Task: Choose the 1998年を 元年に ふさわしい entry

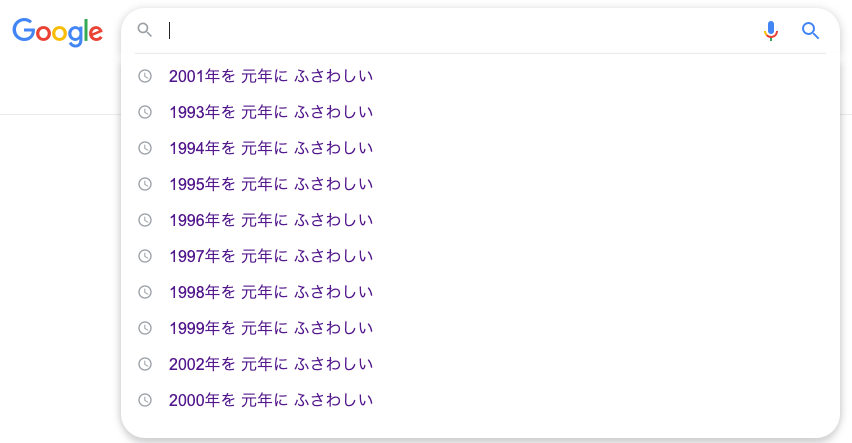Action: click(x=480, y=292)
